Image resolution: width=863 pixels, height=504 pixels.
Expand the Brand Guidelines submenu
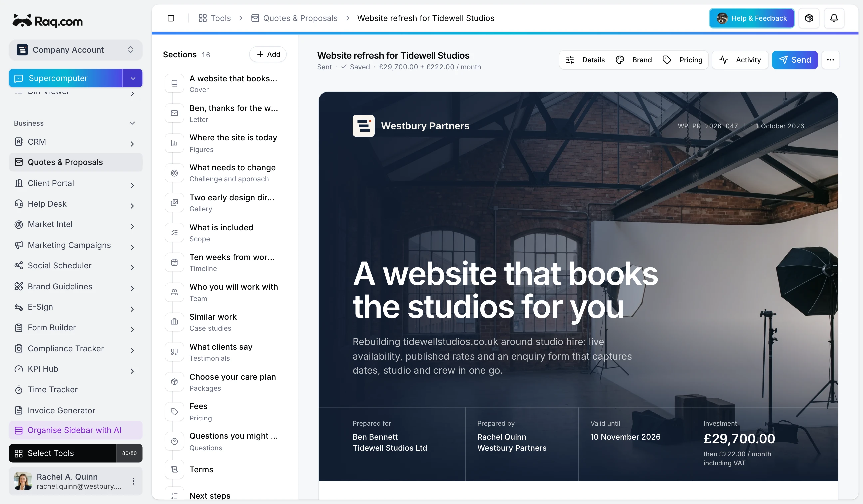pos(132,288)
